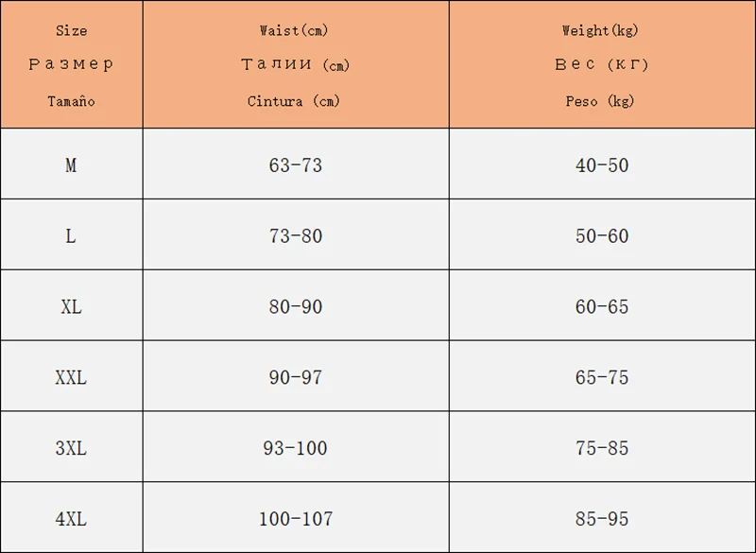Click waist value 90-97

pyautogui.click(x=295, y=377)
